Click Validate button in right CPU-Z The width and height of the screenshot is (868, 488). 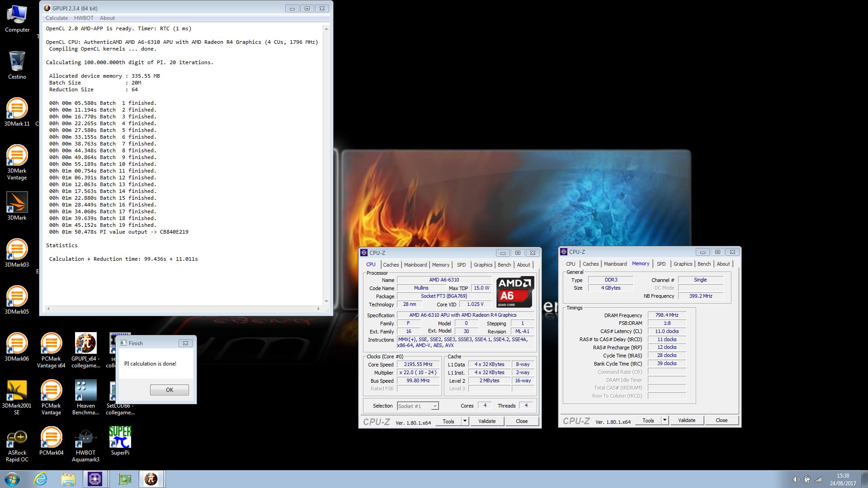687,420
